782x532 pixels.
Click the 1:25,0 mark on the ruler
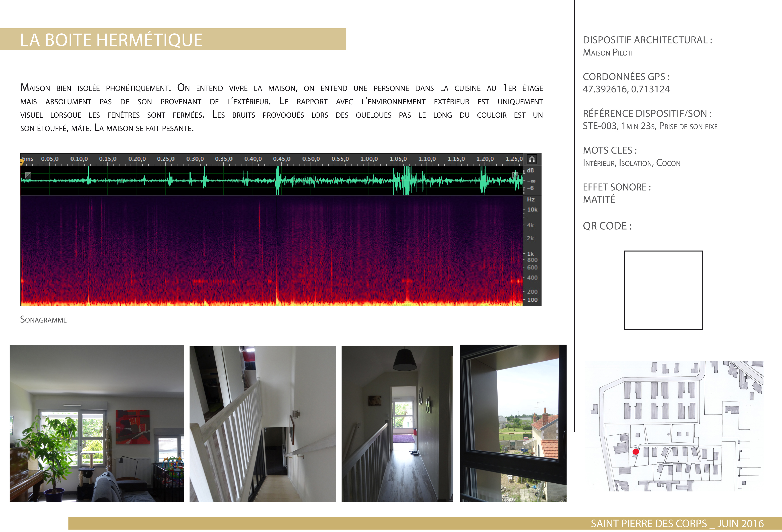(x=514, y=159)
